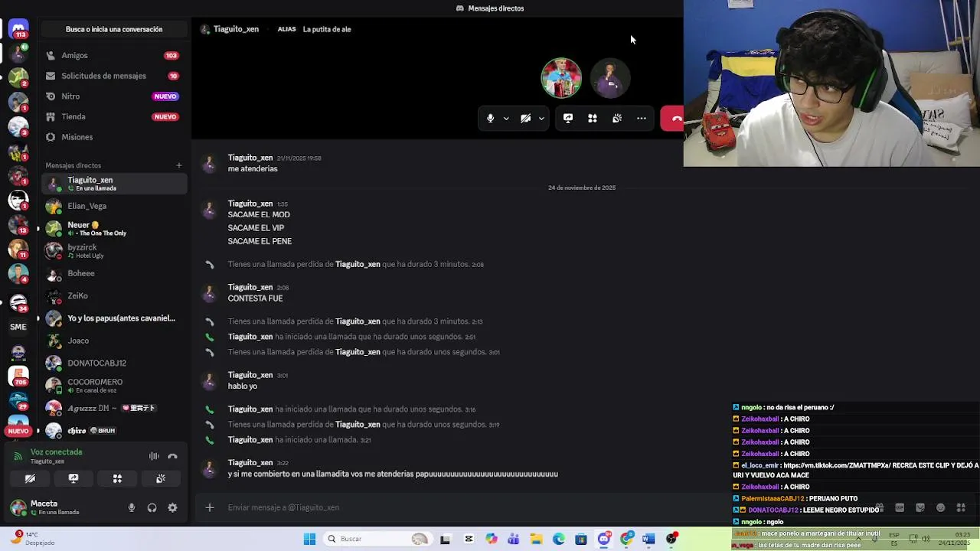980x551 pixels.
Task: Open the 'Yo y los papus' group chat
Action: [x=114, y=318]
